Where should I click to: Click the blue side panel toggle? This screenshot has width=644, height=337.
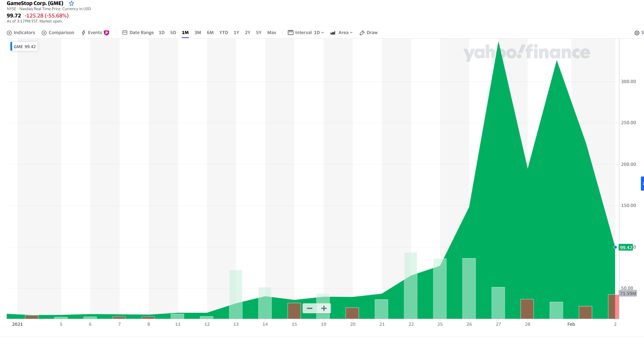(x=642, y=184)
